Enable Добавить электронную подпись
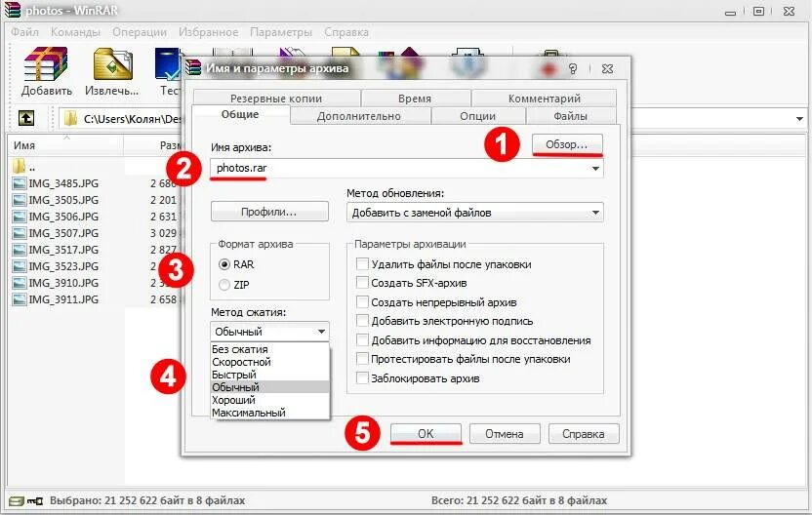 pyautogui.click(x=362, y=320)
